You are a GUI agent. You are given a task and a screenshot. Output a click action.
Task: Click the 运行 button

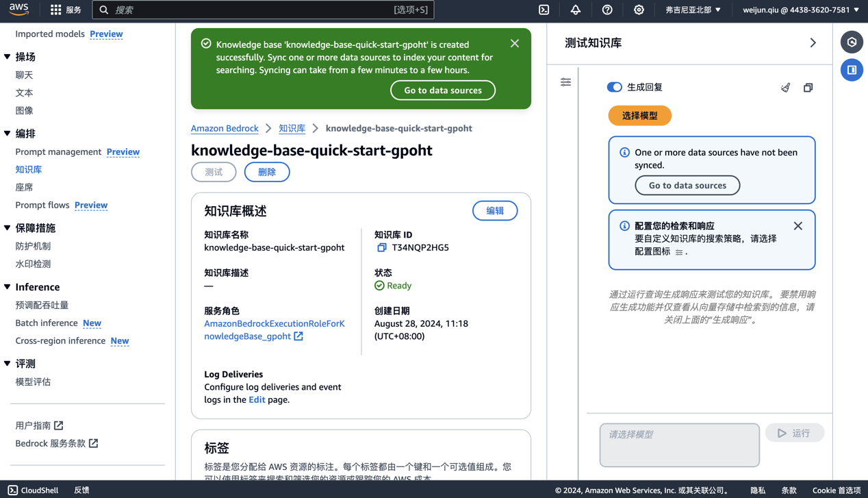click(x=795, y=433)
